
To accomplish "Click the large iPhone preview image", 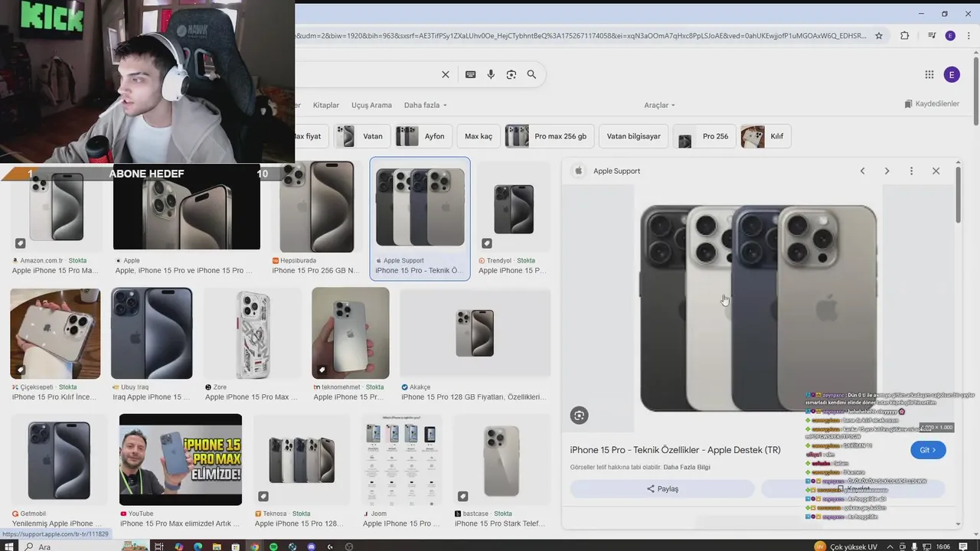I will 758,308.
